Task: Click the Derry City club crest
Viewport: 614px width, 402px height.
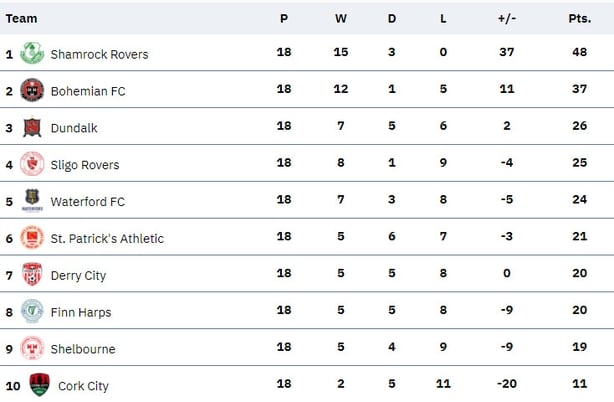Action: click(x=32, y=275)
